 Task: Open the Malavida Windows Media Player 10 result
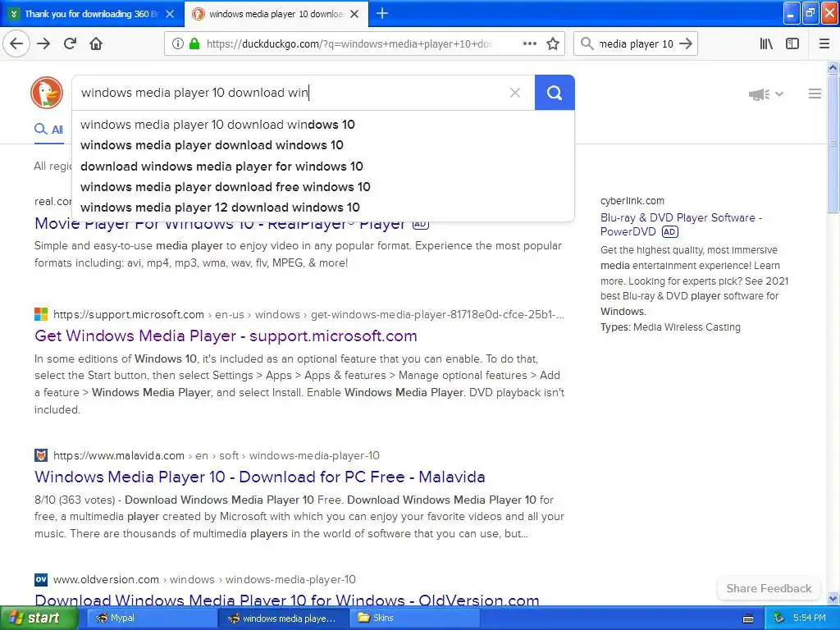tap(260, 477)
